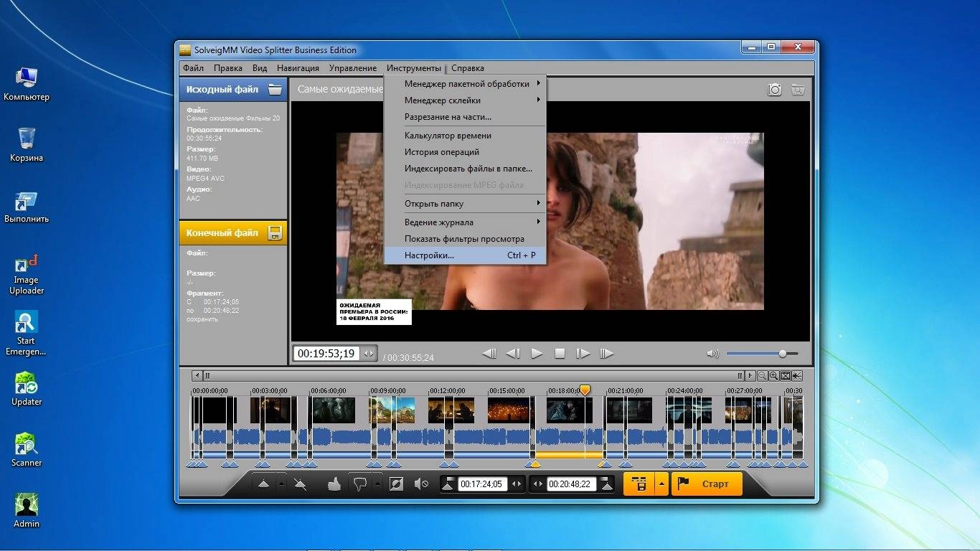
Task: Zoom out the timeline
Action: (x=763, y=375)
